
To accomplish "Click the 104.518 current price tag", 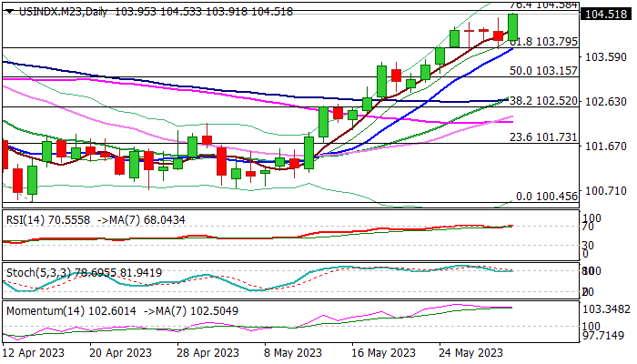I will 606,15.
